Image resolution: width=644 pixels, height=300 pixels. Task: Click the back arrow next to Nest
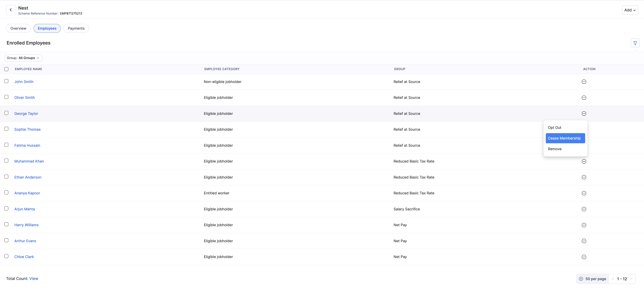click(x=11, y=10)
